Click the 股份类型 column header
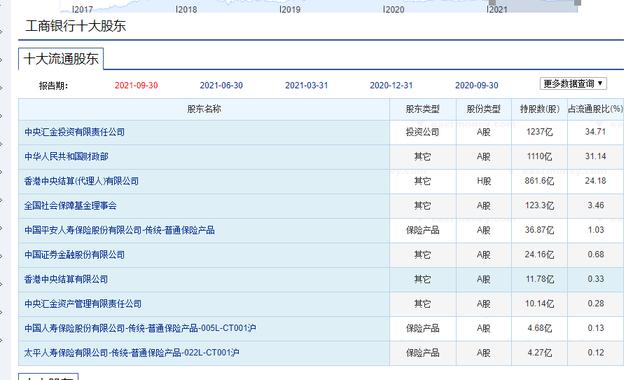Viewport: 640px width, 380px height. (x=484, y=109)
